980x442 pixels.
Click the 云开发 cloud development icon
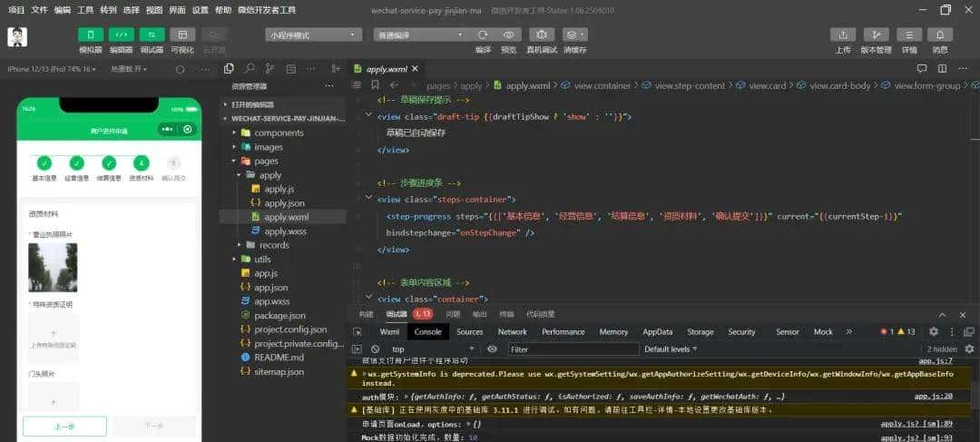coord(214,34)
